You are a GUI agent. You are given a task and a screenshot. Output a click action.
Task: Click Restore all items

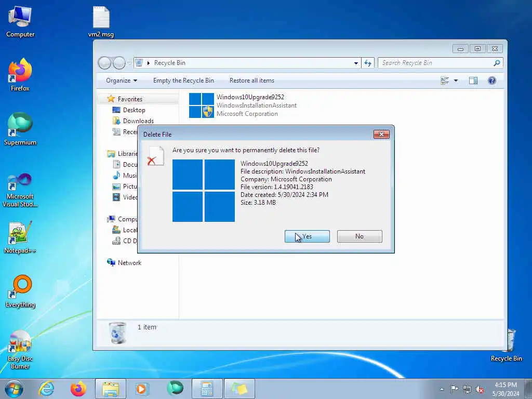point(252,81)
